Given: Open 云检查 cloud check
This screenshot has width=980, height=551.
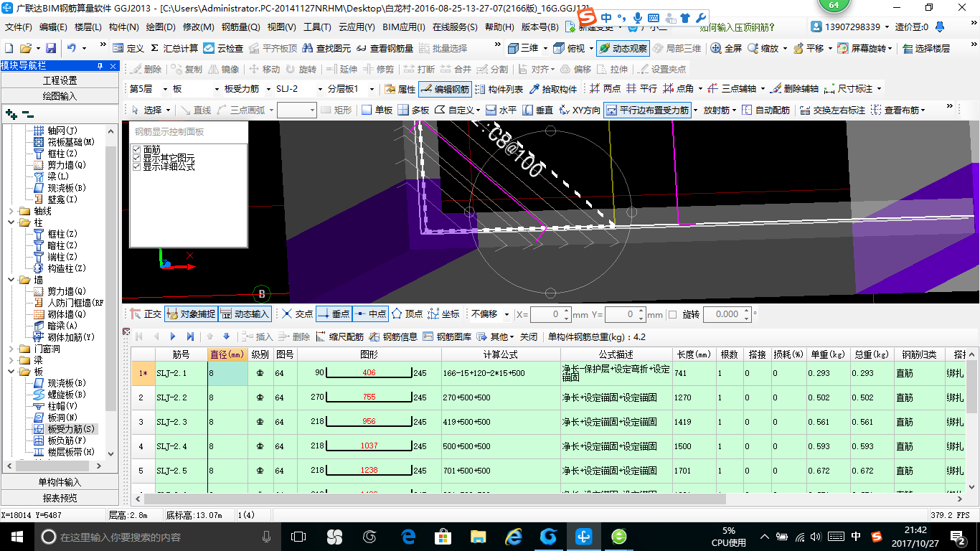Looking at the screenshot, I should pos(223,48).
